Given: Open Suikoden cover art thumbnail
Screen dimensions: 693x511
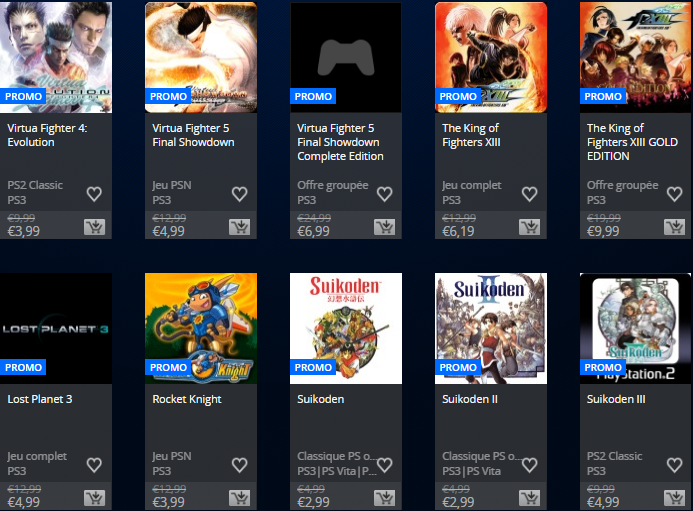Looking at the screenshot, I should pos(346,328).
